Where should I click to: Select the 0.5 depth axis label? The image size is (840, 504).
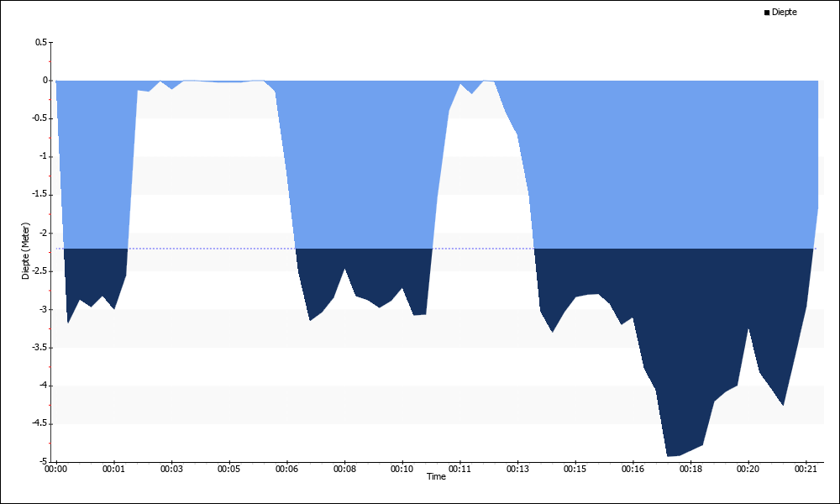coord(41,42)
